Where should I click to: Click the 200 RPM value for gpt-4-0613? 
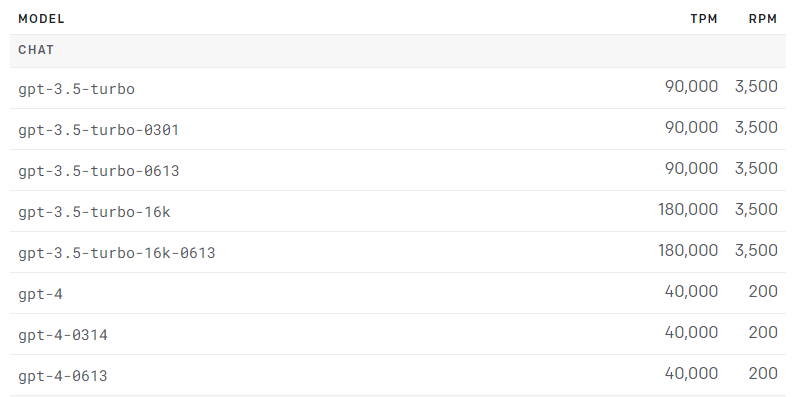[x=763, y=374]
